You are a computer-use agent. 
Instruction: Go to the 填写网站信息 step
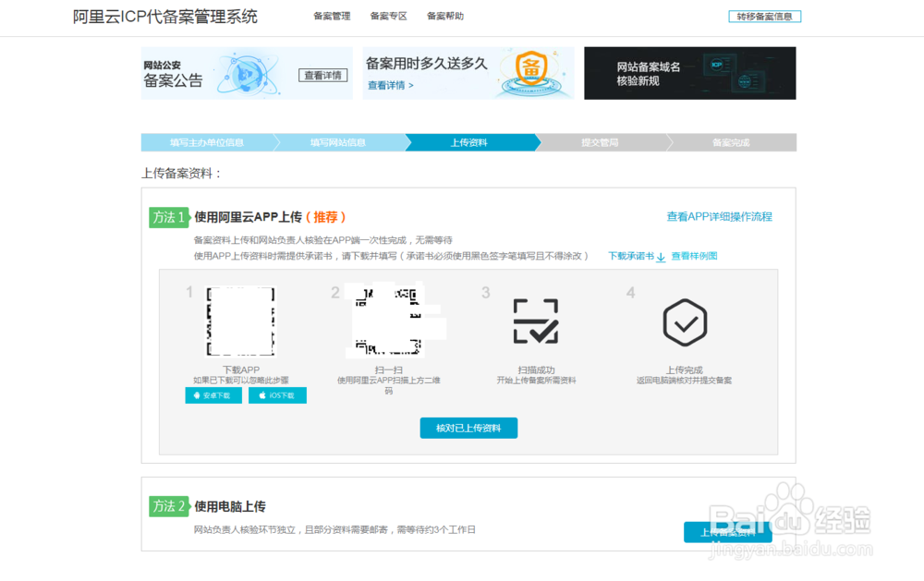point(338,142)
